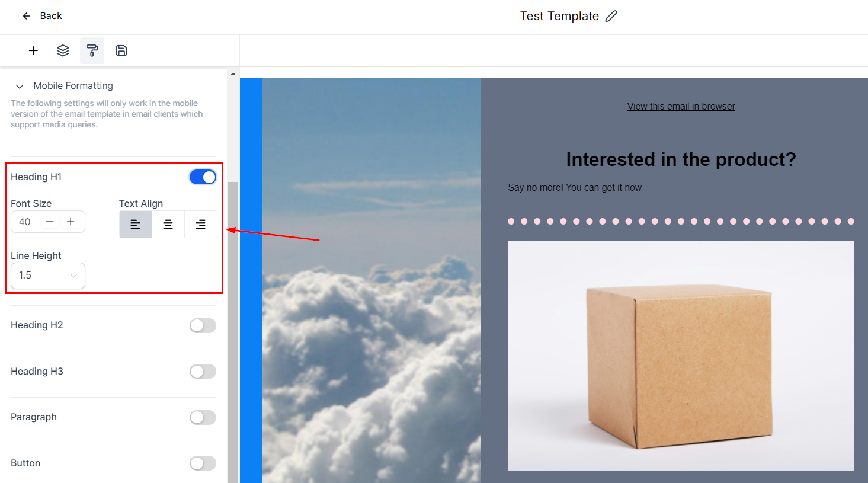Turn on the Paragraph mobile formatting toggle
The image size is (868, 483).
coord(203,417)
